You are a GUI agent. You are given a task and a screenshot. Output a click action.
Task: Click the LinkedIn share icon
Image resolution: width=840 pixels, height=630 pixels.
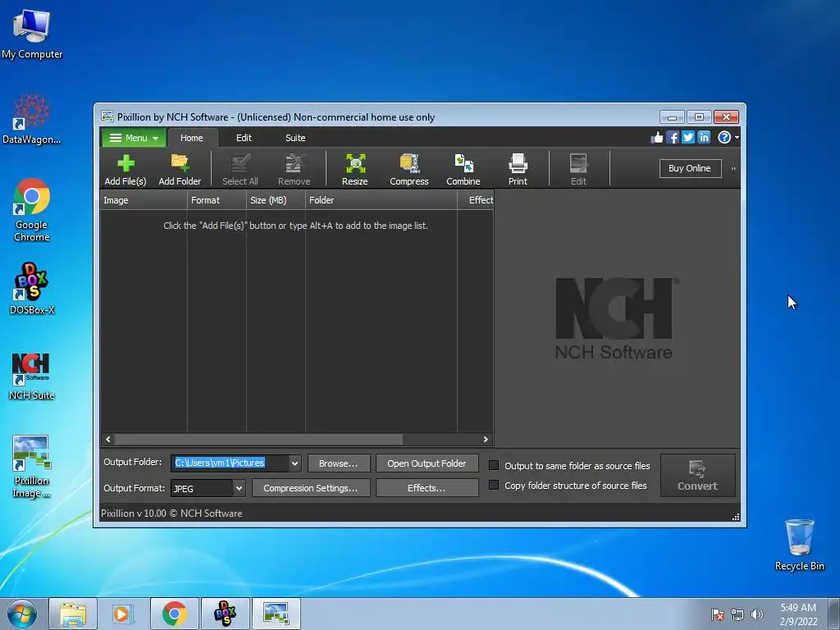703,138
